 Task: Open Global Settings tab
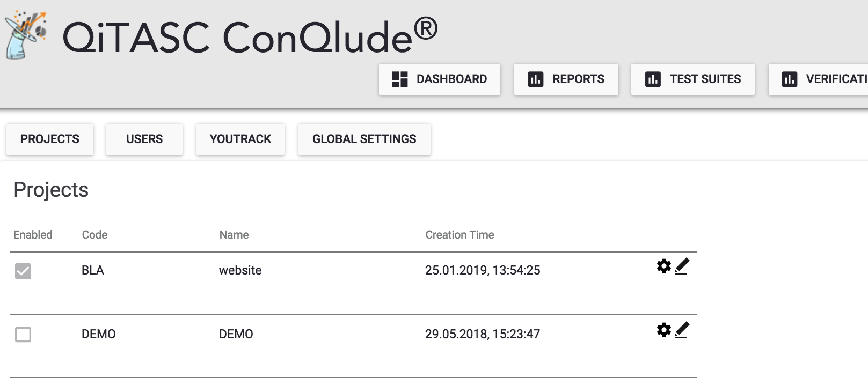tap(364, 139)
